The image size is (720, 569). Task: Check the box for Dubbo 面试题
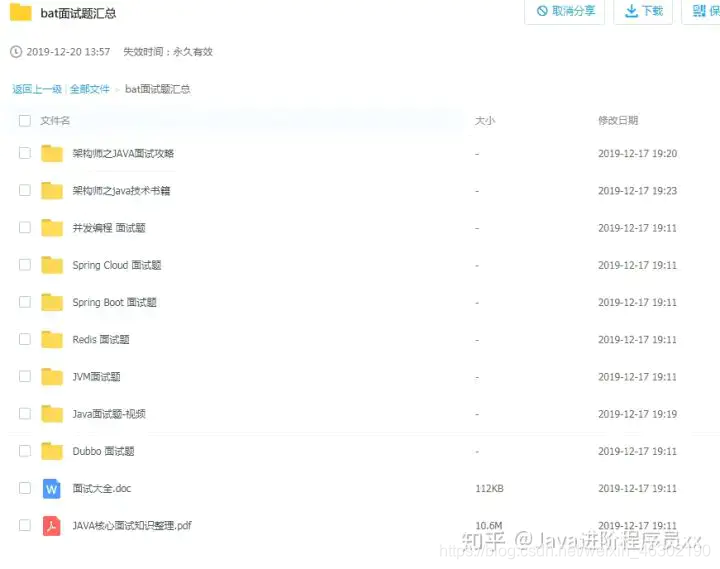pyautogui.click(x=25, y=451)
